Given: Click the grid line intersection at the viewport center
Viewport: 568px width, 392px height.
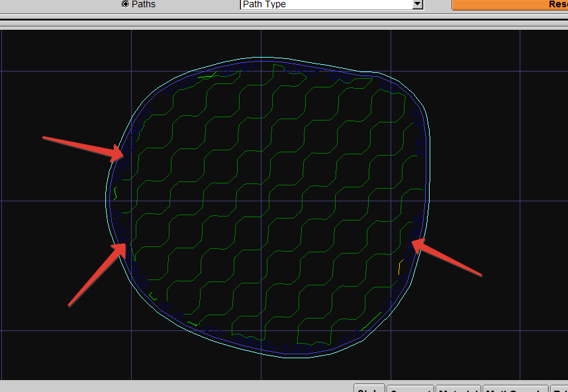Looking at the screenshot, I should click(x=261, y=201).
